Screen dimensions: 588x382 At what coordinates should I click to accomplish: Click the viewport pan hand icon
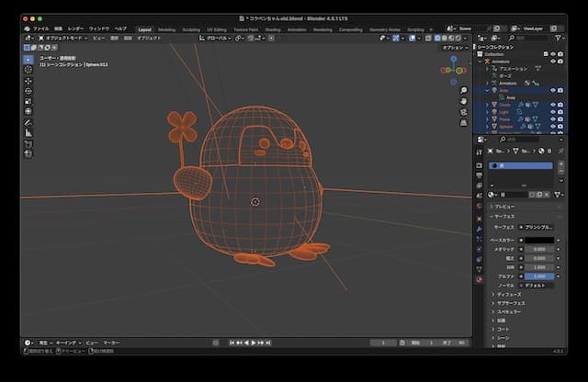[463, 101]
